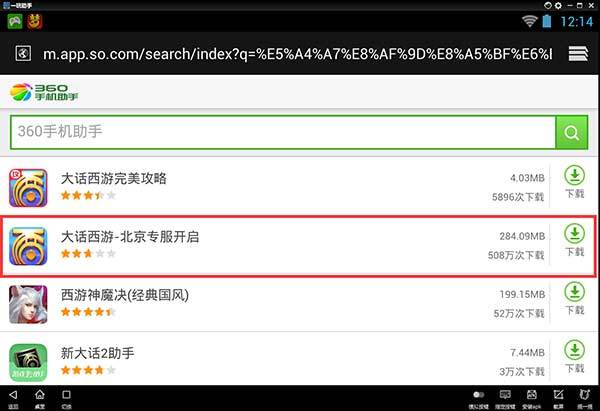Tap the Android back triangle icon
600x411 pixels.
tap(13, 395)
